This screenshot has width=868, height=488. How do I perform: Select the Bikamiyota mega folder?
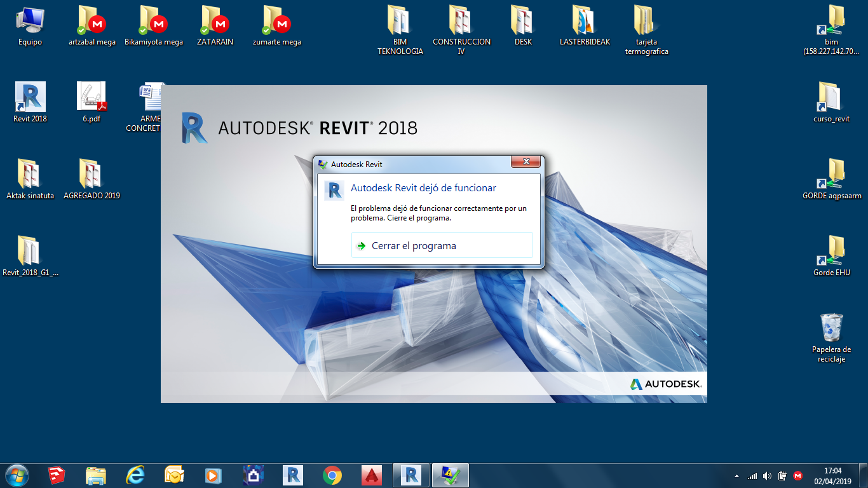click(x=154, y=26)
